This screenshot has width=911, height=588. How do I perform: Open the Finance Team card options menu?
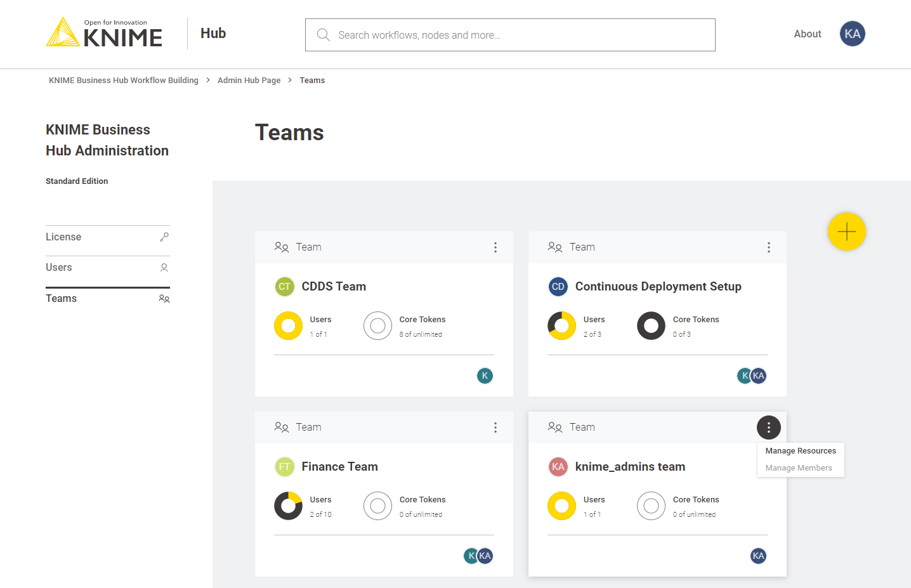click(495, 428)
